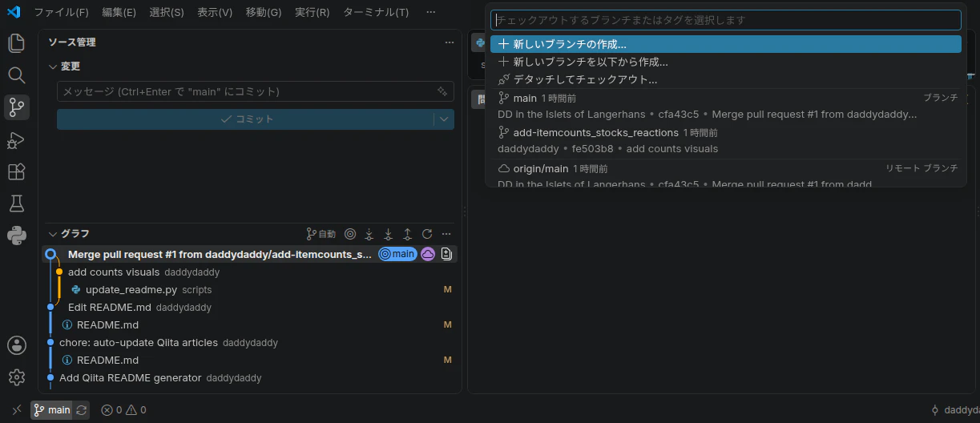Open update_readme.py in graph

(x=250, y=289)
